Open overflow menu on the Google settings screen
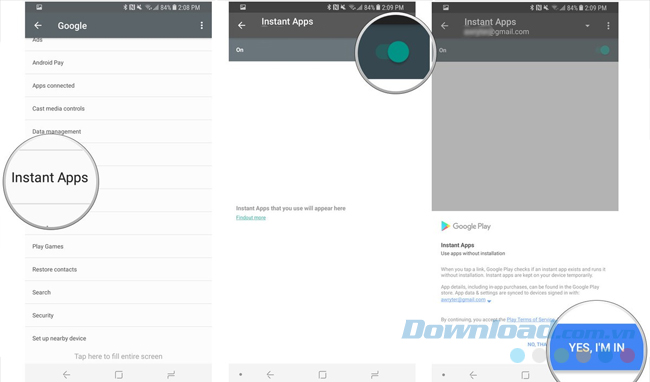Image resolution: width=650 pixels, height=382 pixels. (201, 25)
